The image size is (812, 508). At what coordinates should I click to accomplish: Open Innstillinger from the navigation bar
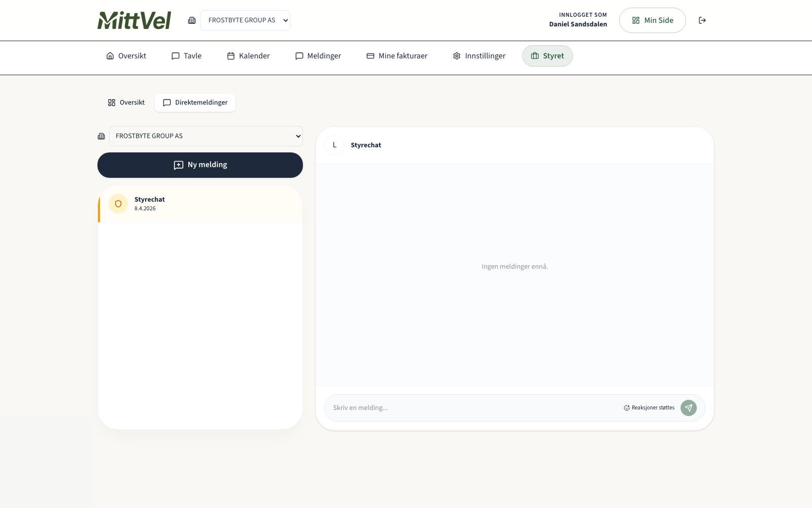point(479,56)
